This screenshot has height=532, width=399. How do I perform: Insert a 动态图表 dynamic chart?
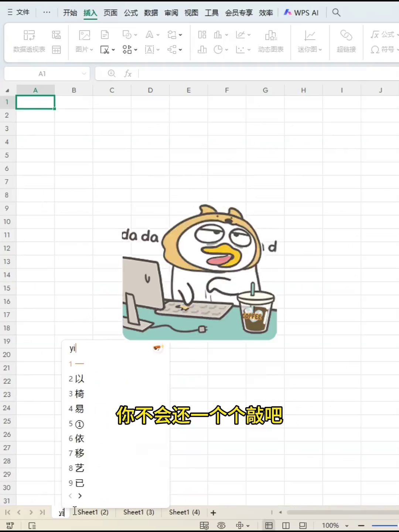(271, 41)
